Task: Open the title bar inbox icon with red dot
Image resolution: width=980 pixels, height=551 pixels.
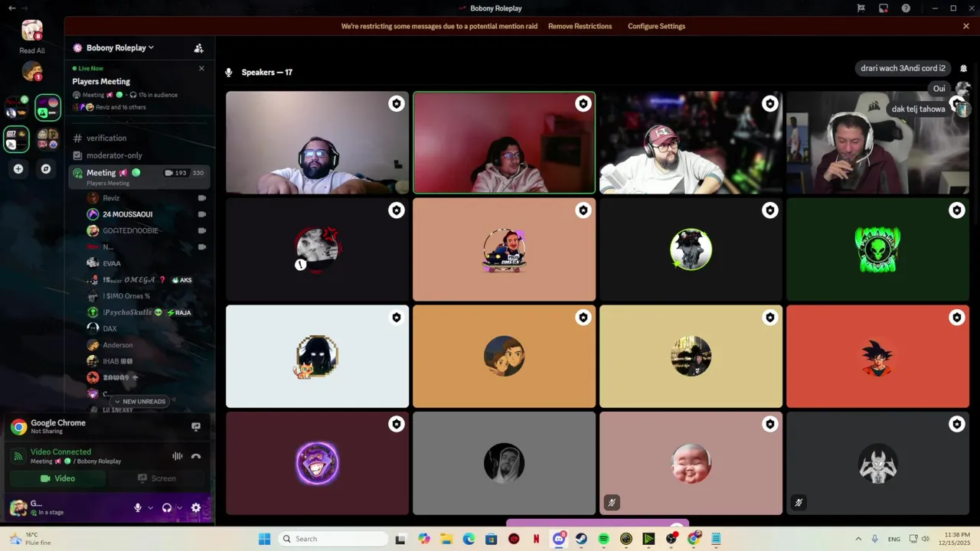Action: (x=884, y=8)
